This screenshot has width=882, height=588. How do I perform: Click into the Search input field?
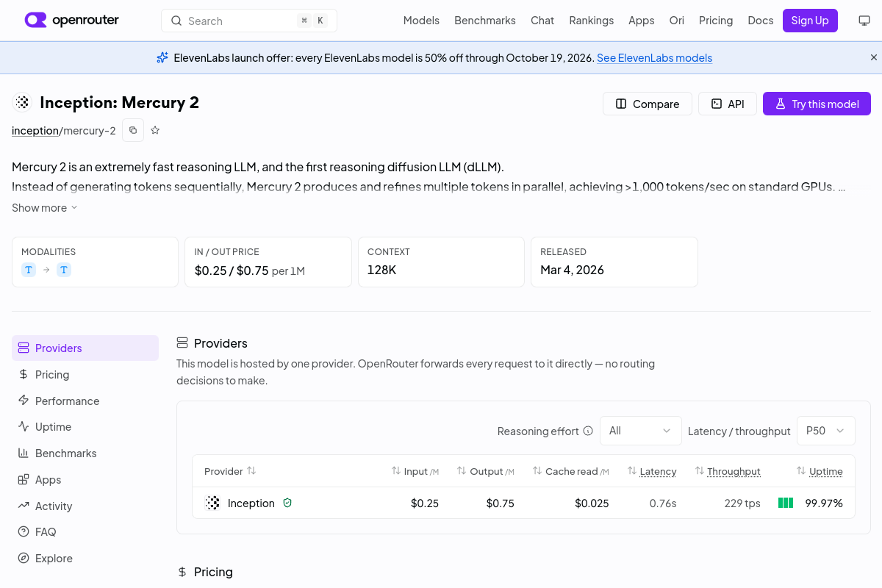(249, 21)
